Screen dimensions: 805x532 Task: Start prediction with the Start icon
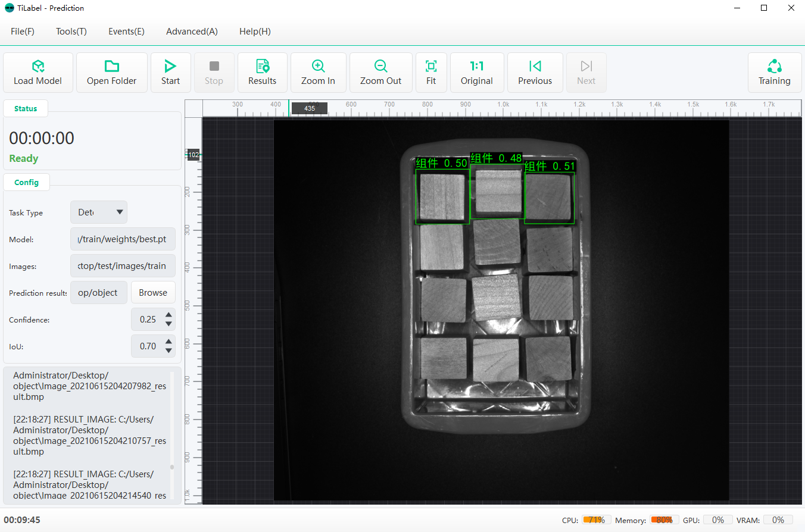click(x=170, y=72)
